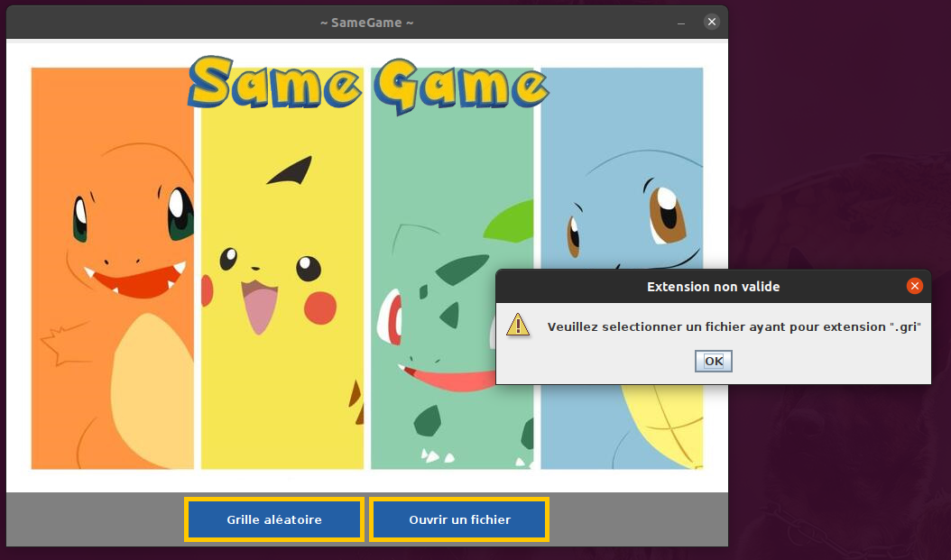Click the yellow warning triangle icon
Viewport: 951px width, 560px height.
[518, 325]
